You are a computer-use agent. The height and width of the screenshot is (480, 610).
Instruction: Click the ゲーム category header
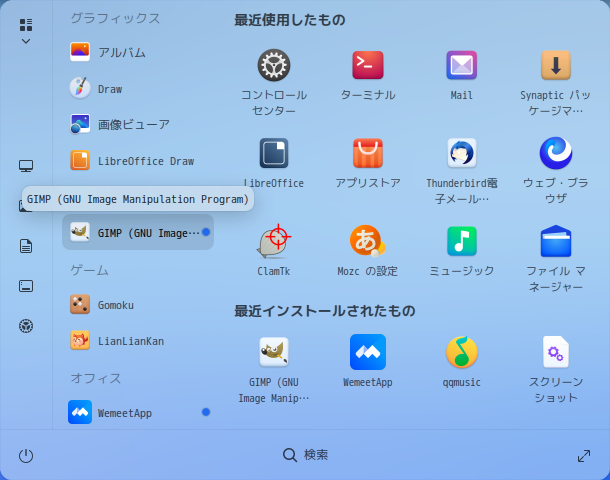pyautogui.click(x=89, y=270)
